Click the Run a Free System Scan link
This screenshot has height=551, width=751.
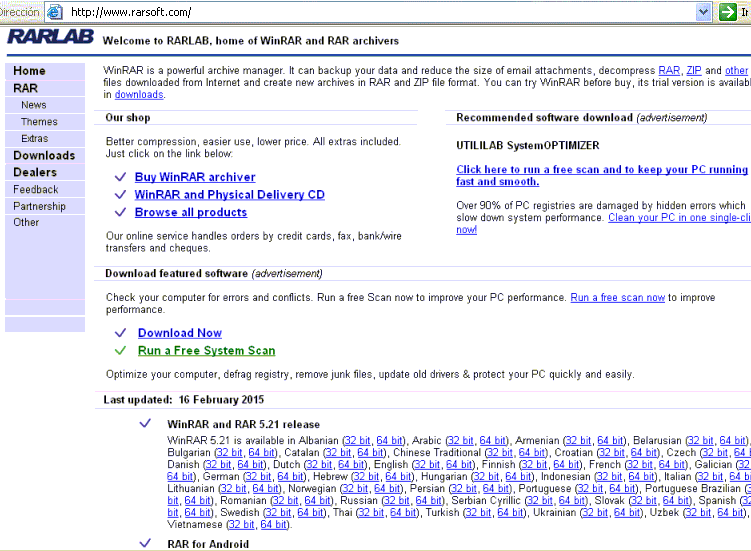tap(206, 351)
